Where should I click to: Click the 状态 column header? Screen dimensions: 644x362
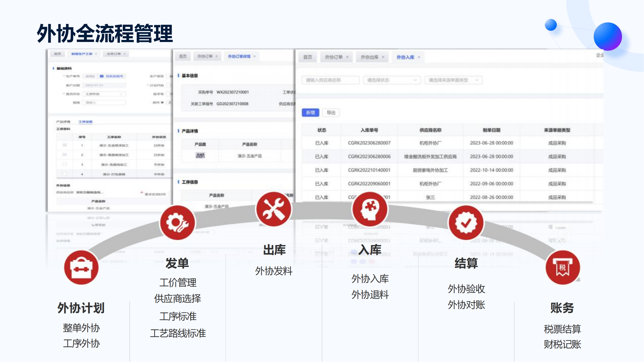coord(321,130)
